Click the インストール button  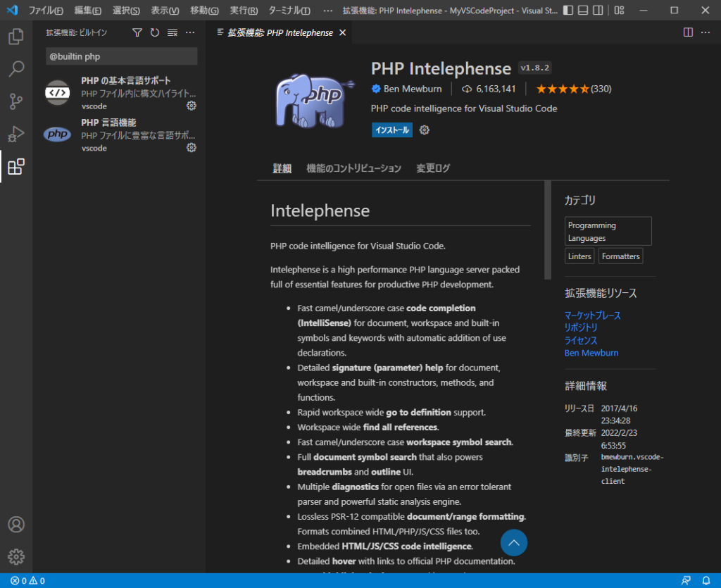tap(391, 130)
